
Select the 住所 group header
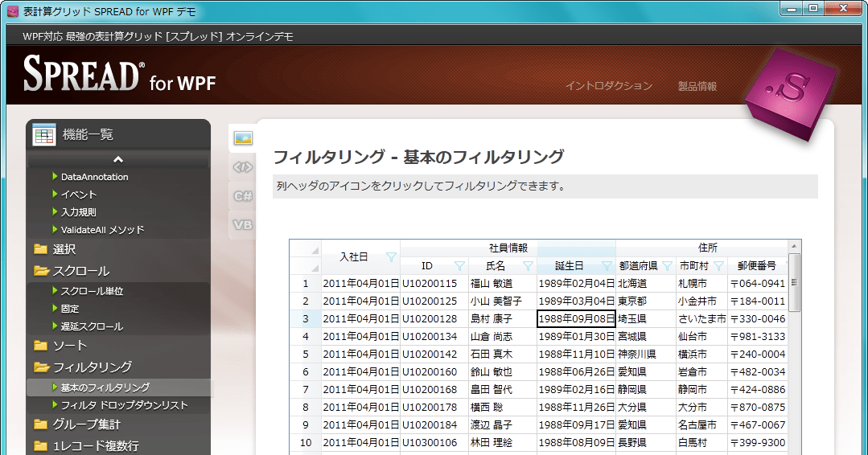pyautogui.click(x=707, y=248)
